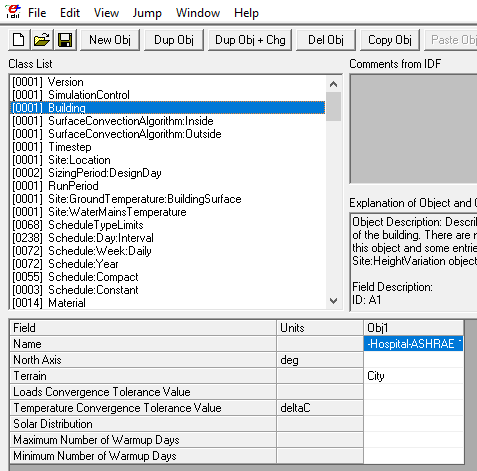Select the Building class row

(168, 108)
